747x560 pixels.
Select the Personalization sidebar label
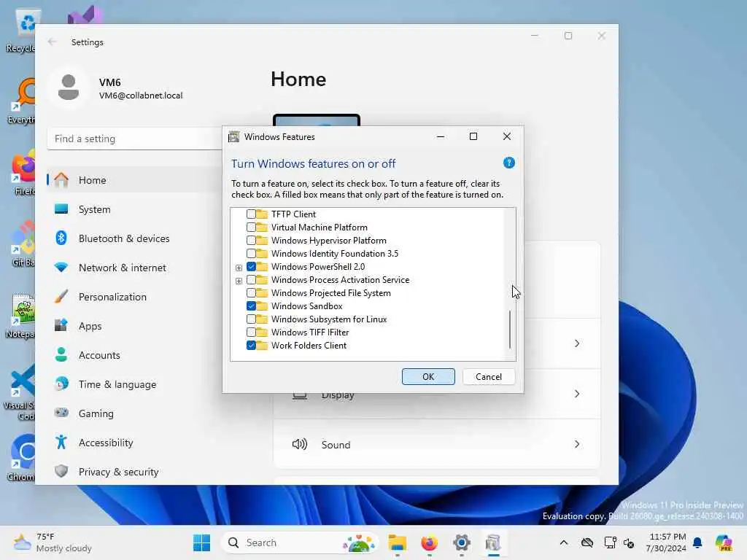pos(112,297)
